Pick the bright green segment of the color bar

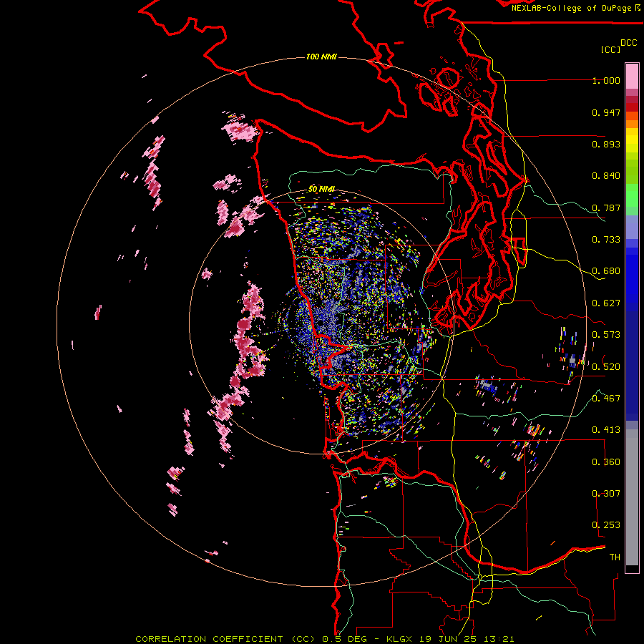click(x=632, y=195)
